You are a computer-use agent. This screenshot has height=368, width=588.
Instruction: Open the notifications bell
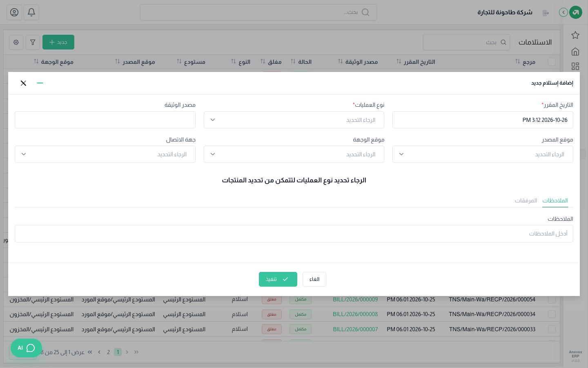(31, 12)
